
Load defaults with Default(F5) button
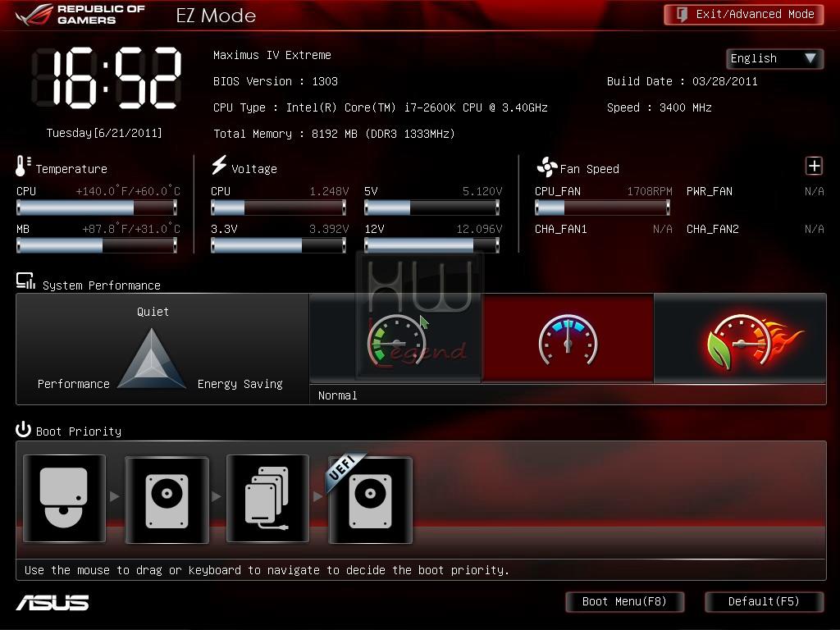[764, 601]
